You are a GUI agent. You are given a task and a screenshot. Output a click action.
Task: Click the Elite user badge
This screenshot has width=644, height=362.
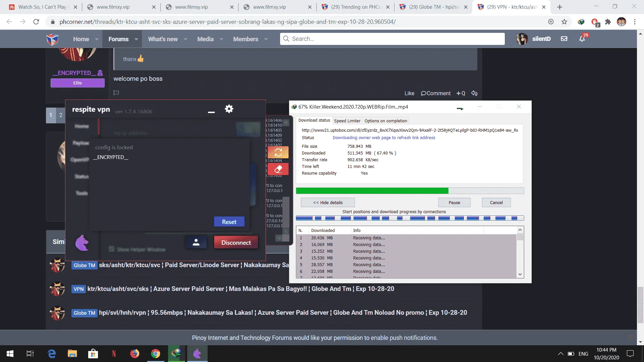tap(77, 83)
